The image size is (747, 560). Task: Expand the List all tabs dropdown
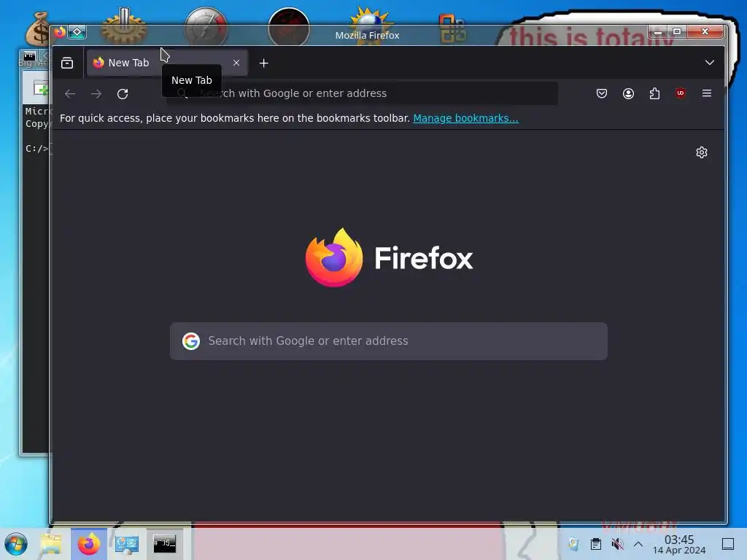[x=709, y=63]
